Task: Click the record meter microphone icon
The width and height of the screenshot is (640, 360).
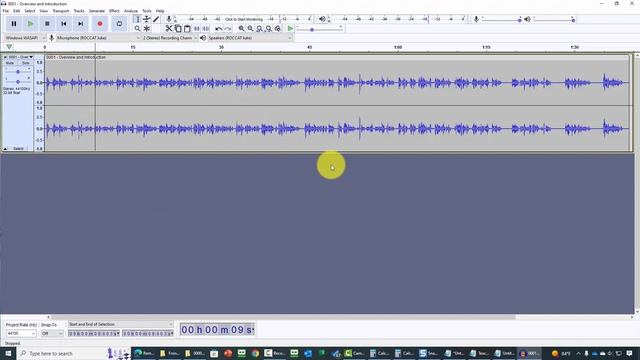Action: pos(169,19)
